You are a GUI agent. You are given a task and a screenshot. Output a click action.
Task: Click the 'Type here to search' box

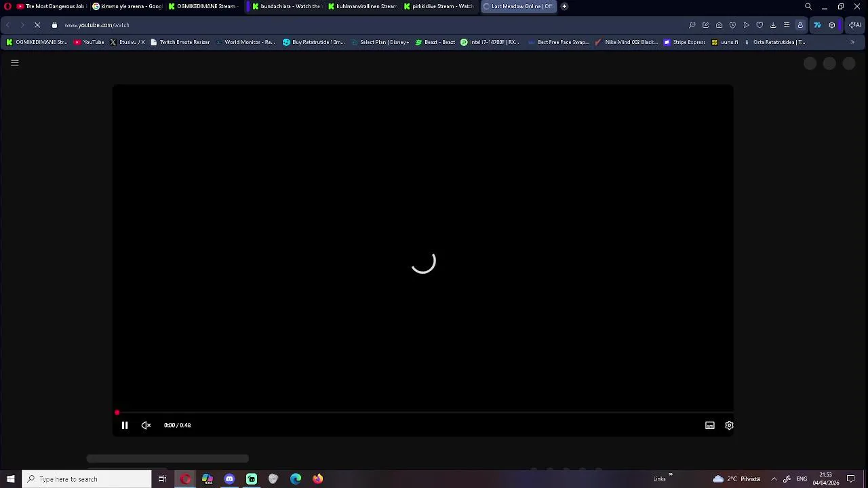(x=87, y=479)
